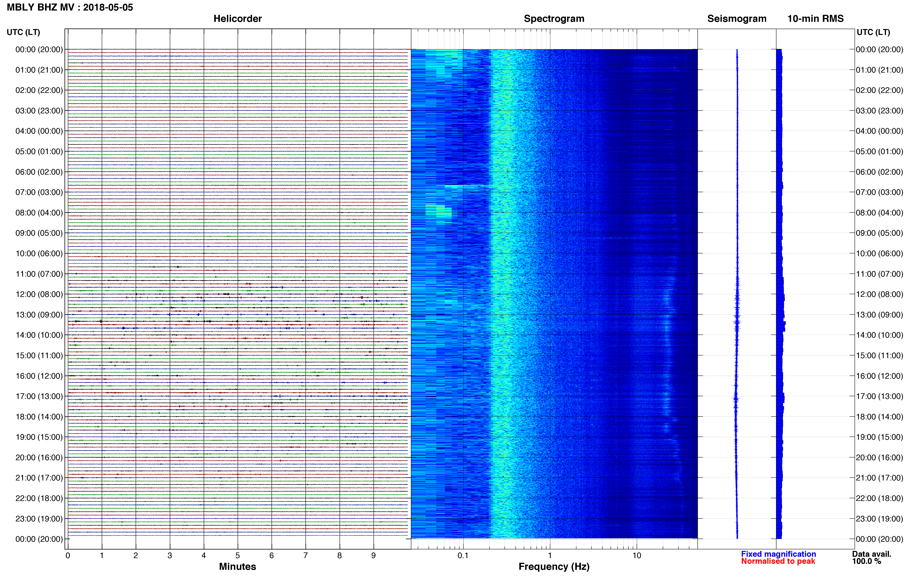The width and height of the screenshot is (924, 578).
Task: Click the 3 tick on Minutes axis
Action: [x=170, y=555]
